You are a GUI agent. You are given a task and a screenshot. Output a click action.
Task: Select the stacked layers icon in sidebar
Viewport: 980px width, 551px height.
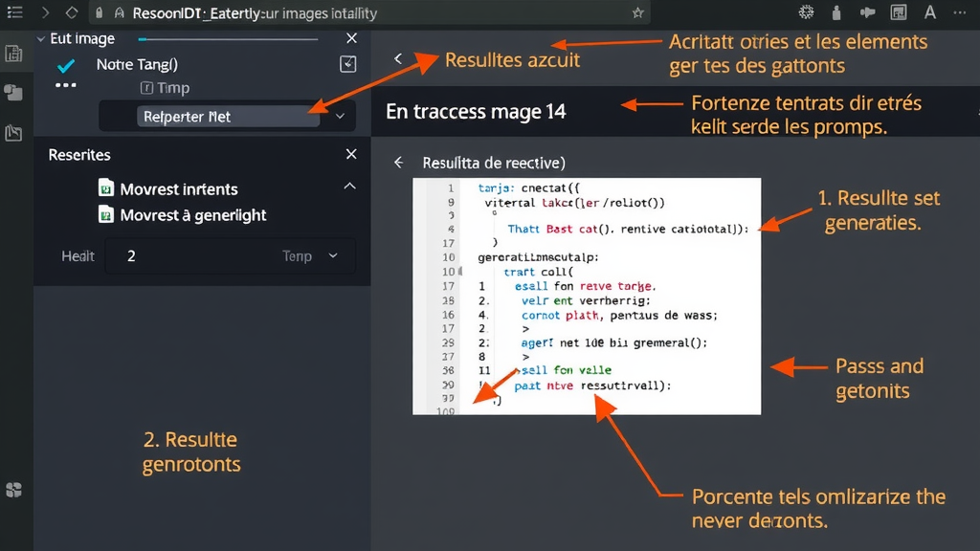pos(13,93)
